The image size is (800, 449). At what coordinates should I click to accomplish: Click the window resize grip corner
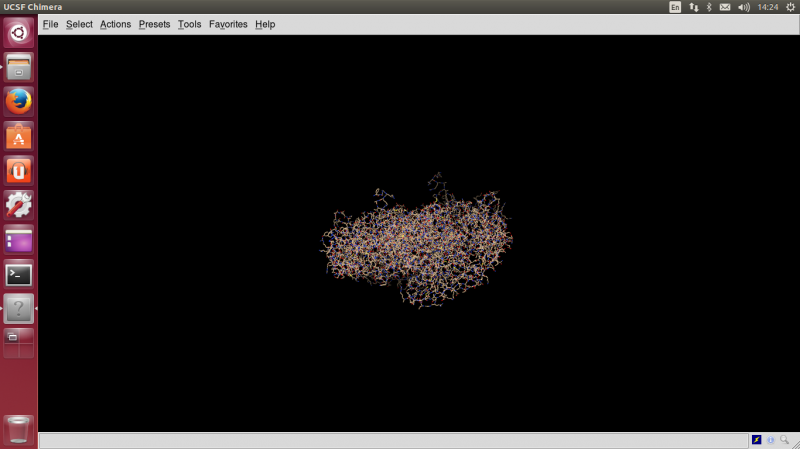coord(796,445)
